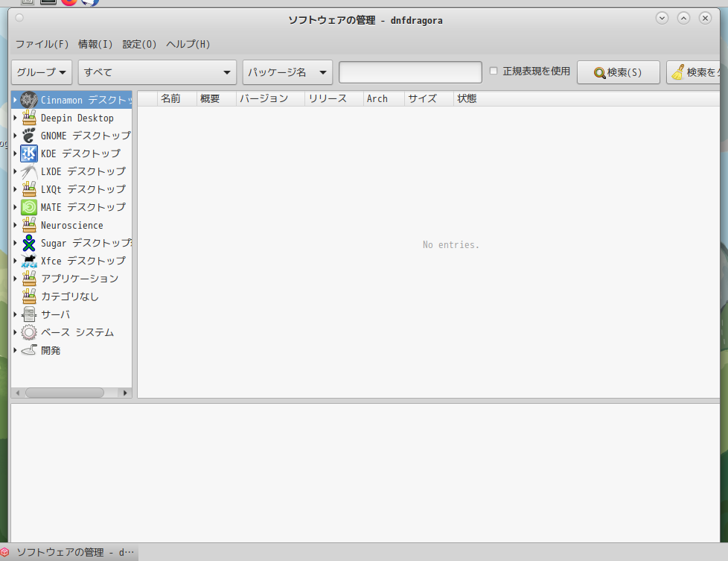
Task: Click the カテゴリなし group icon
Action: click(29, 296)
